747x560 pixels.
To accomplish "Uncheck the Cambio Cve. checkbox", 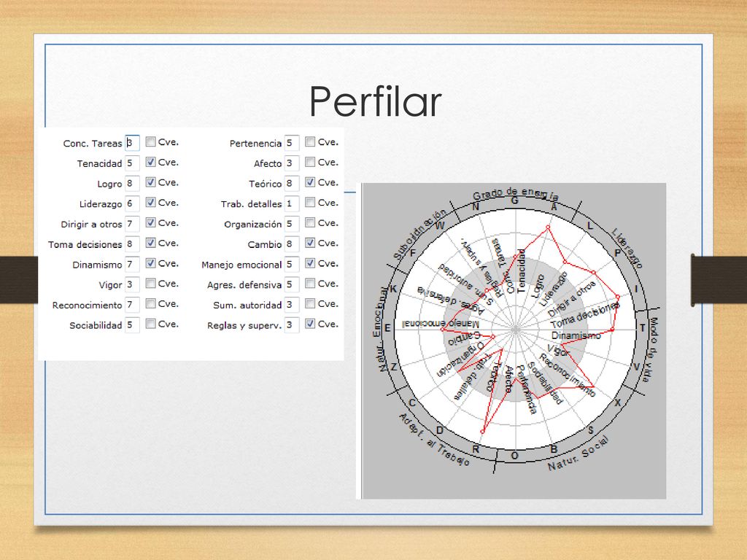I will (x=310, y=243).
